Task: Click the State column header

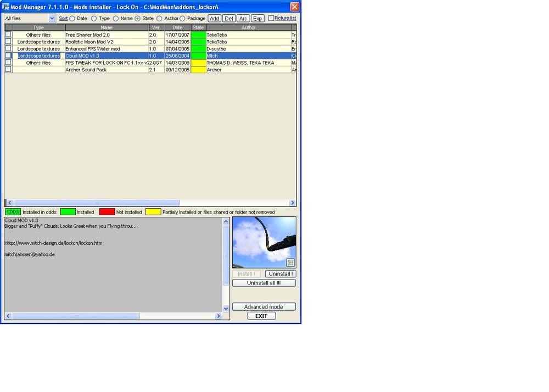Action: tap(198, 27)
